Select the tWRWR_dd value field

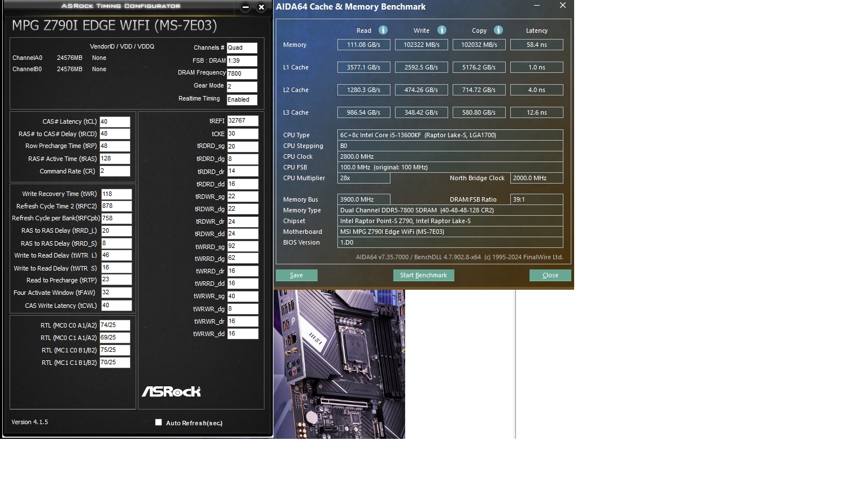point(243,334)
